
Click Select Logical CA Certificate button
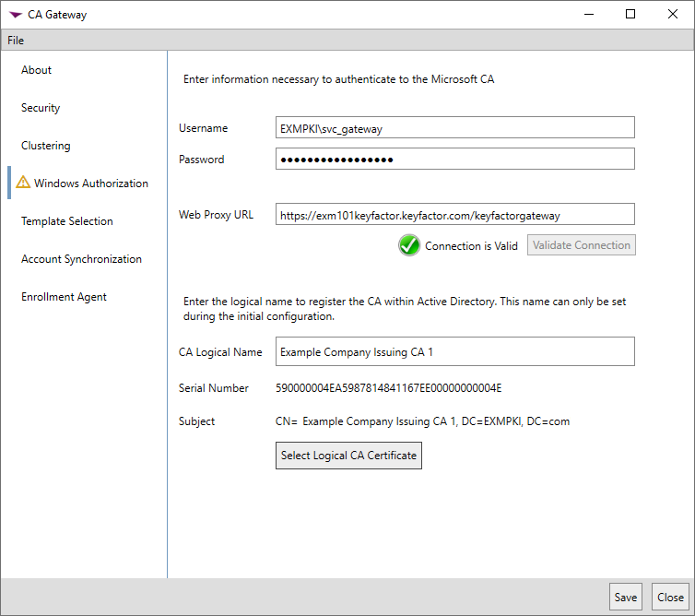[x=348, y=456]
